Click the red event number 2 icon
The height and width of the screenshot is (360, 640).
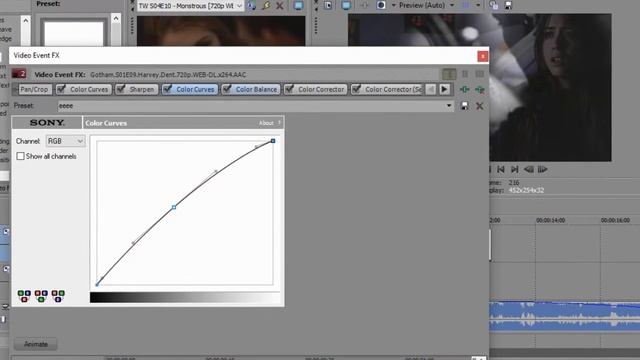click(x=19, y=74)
